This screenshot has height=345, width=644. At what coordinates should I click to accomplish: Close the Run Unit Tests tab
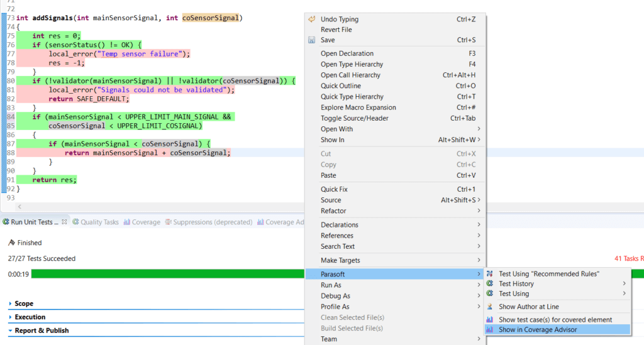pos(64,222)
